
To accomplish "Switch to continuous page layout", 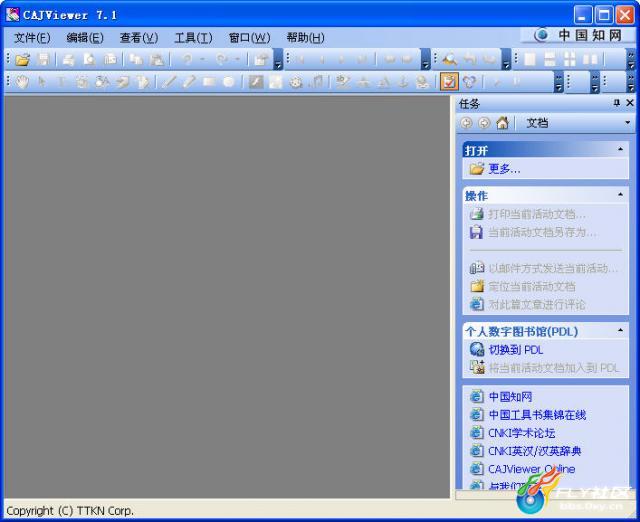I will pos(550,60).
